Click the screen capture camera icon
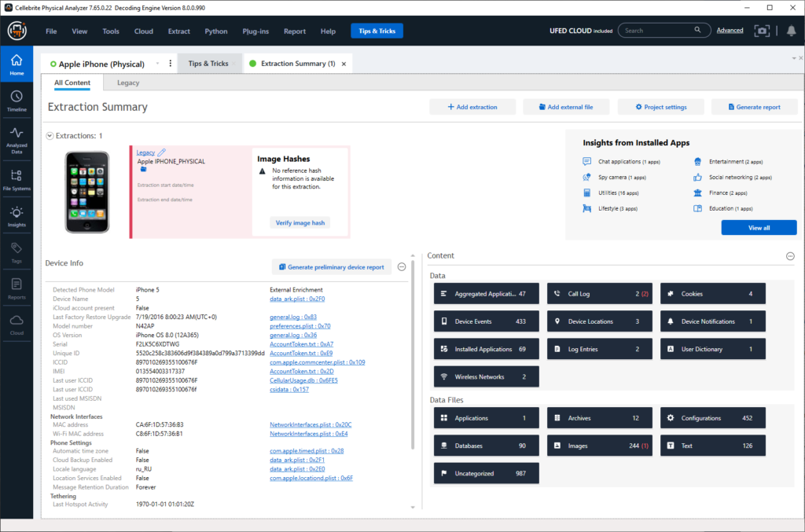The width and height of the screenshot is (805, 532). (x=761, y=31)
